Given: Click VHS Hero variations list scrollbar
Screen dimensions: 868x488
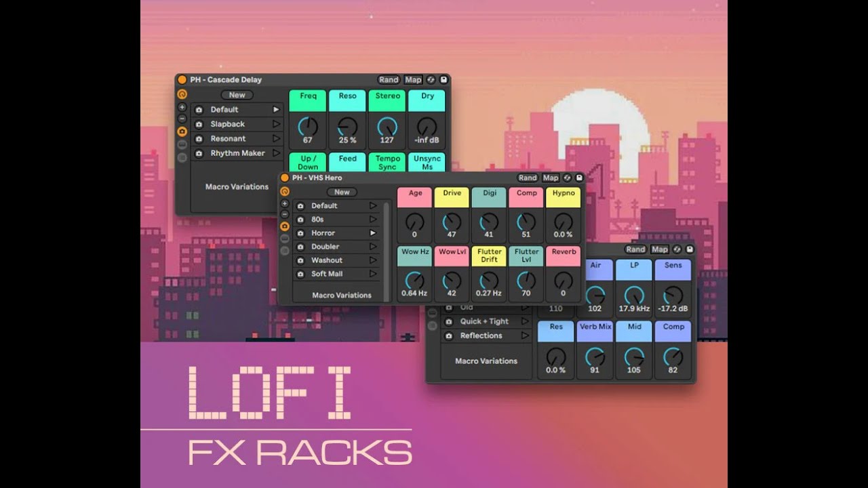Looking at the screenshot, I should 387,251.
